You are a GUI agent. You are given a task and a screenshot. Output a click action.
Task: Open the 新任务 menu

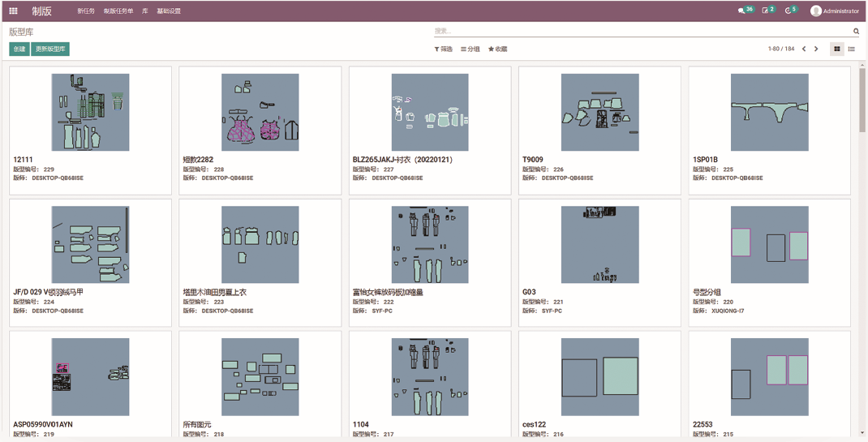click(86, 11)
